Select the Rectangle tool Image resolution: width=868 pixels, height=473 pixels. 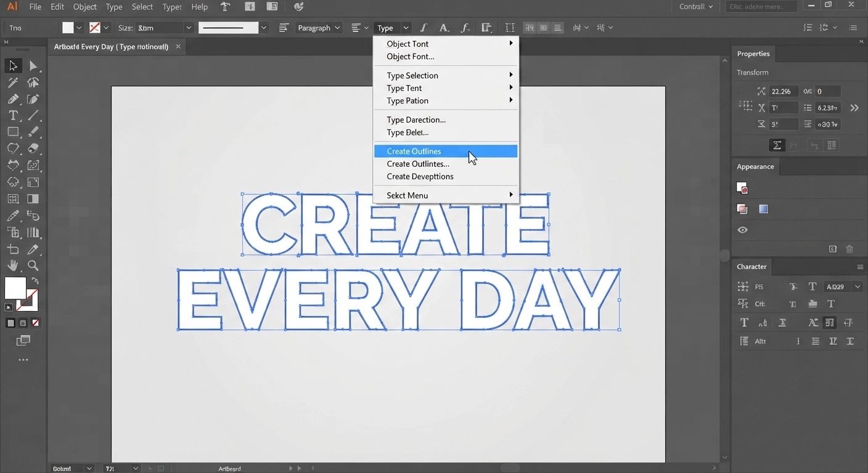pyautogui.click(x=13, y=132)
